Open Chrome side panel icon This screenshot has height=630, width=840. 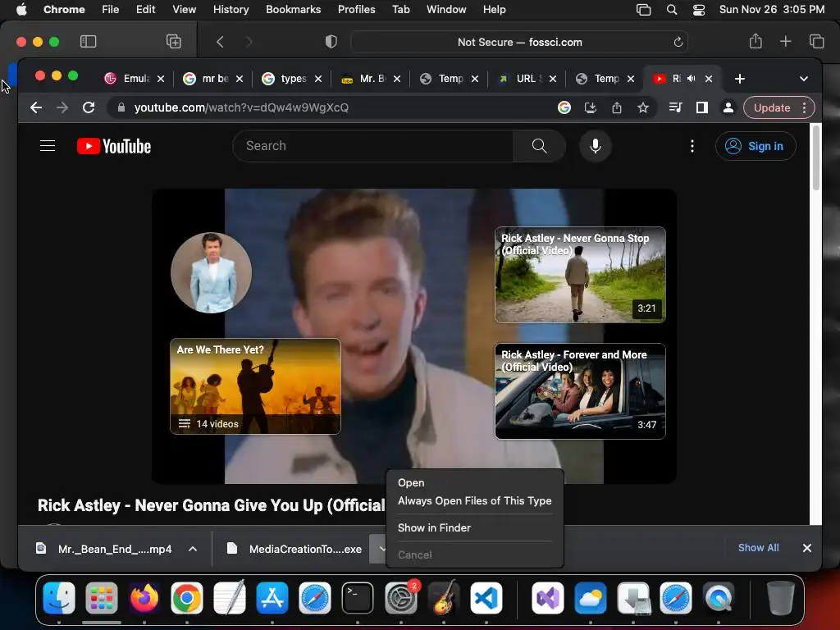click(702, 107)
